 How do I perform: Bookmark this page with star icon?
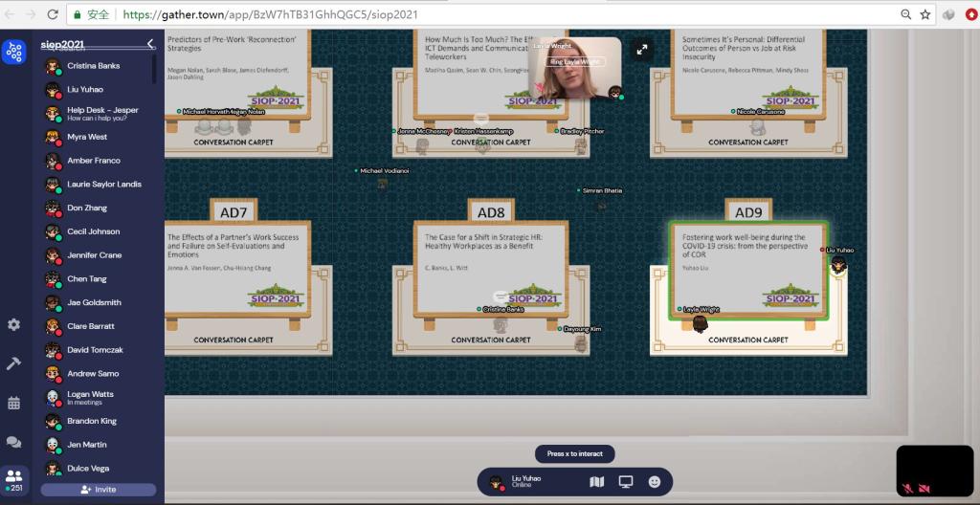(925, 14)
